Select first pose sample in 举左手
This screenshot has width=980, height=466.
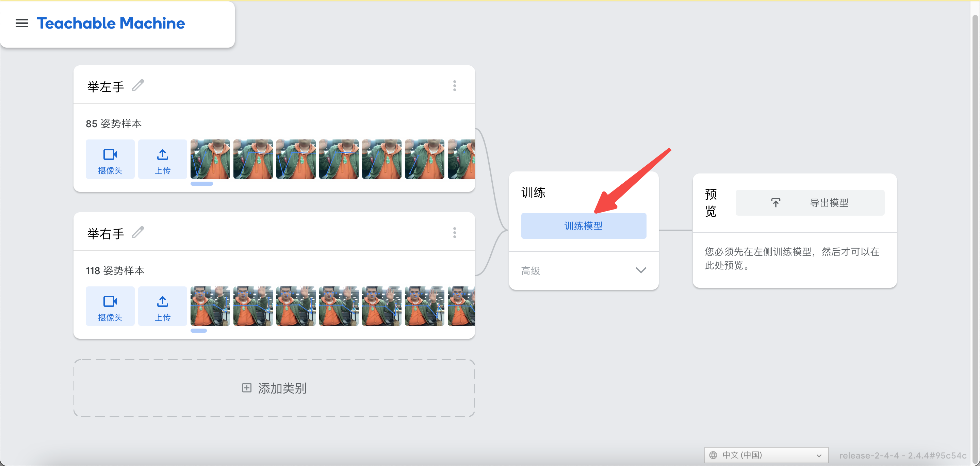tap(210, 160)
